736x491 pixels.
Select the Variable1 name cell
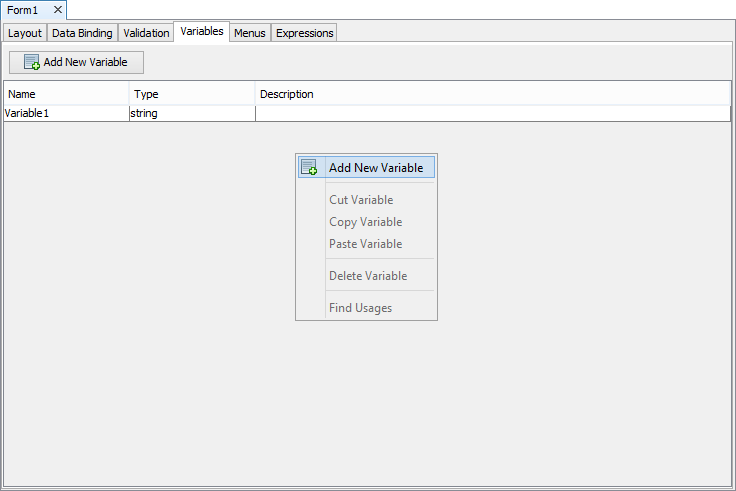pyautogui.click(x=66, y=114)
